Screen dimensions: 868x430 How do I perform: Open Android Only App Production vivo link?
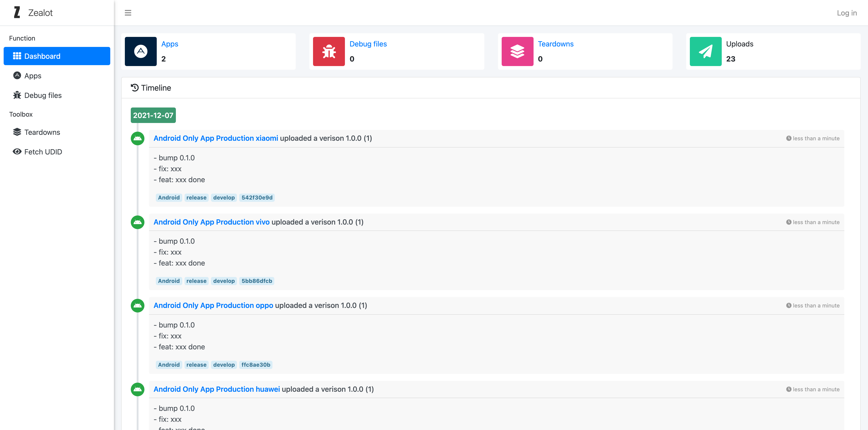[x=212, y=222]
